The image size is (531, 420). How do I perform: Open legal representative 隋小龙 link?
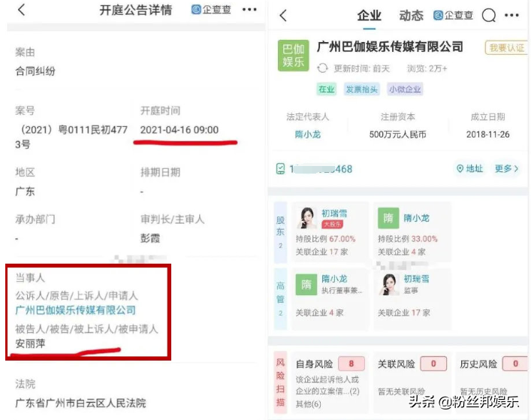coord(307,134)
